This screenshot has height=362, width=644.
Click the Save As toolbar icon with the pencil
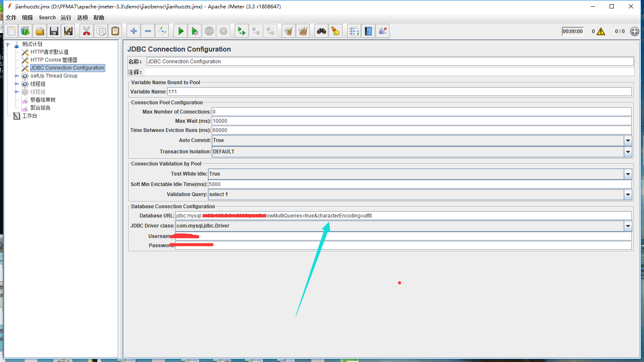[x=68, y=31]
